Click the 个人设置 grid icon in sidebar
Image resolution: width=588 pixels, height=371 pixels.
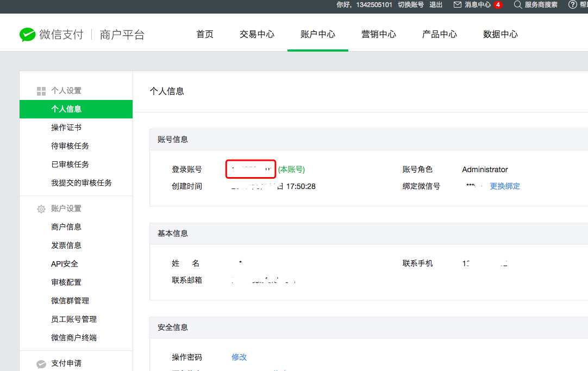pyautogui.click(x=41, y=90)
